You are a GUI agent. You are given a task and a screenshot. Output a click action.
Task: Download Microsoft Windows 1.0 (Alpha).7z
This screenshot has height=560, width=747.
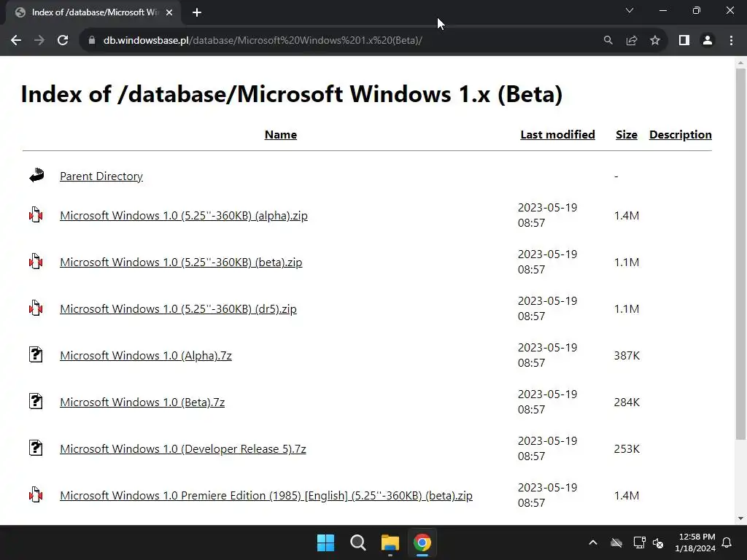tap(146, 356)
